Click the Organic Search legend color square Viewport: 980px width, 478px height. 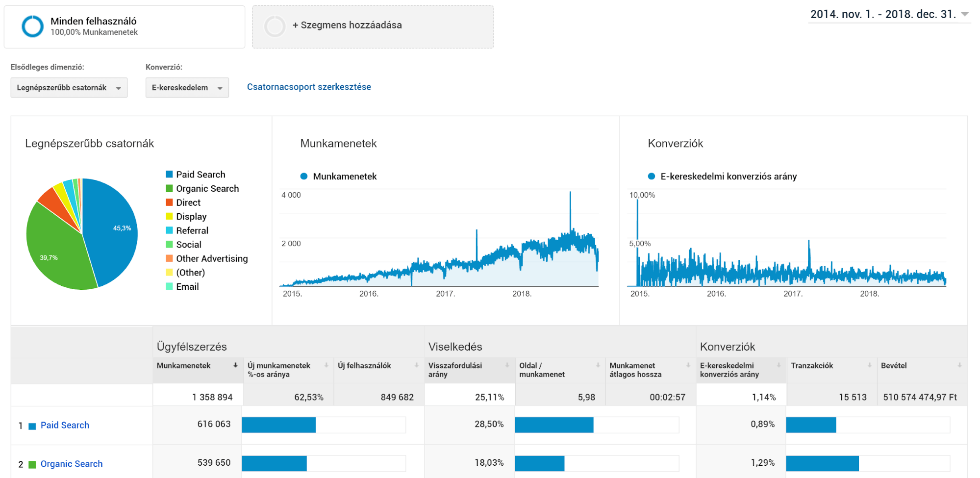[x=169, y=188]
